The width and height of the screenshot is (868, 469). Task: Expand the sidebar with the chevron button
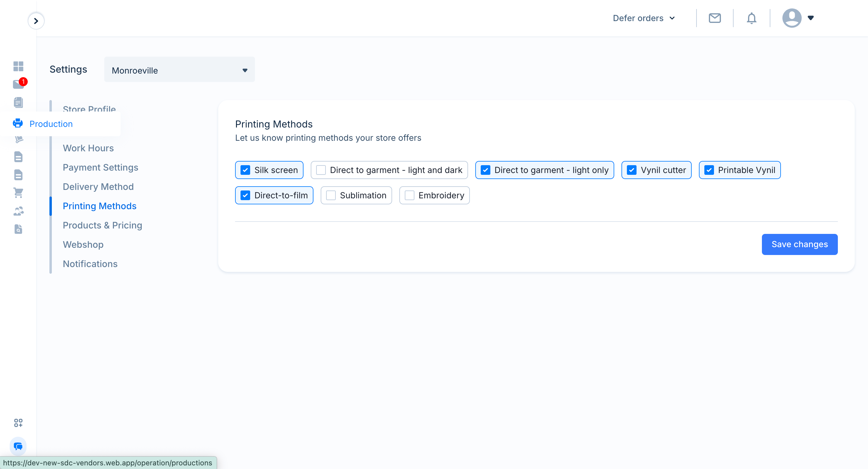(x=36, y=21)
